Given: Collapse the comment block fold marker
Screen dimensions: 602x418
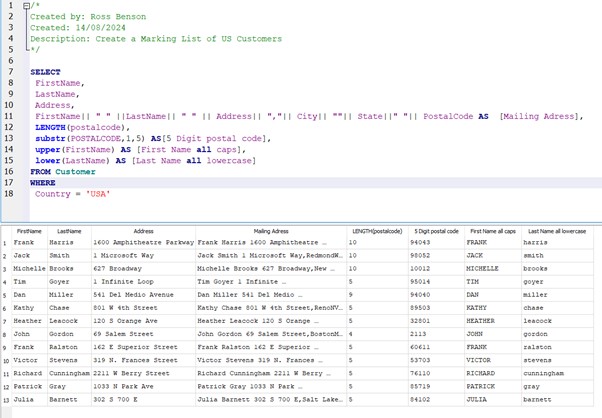Looking at the screenshot, I should tap(26, 6).
